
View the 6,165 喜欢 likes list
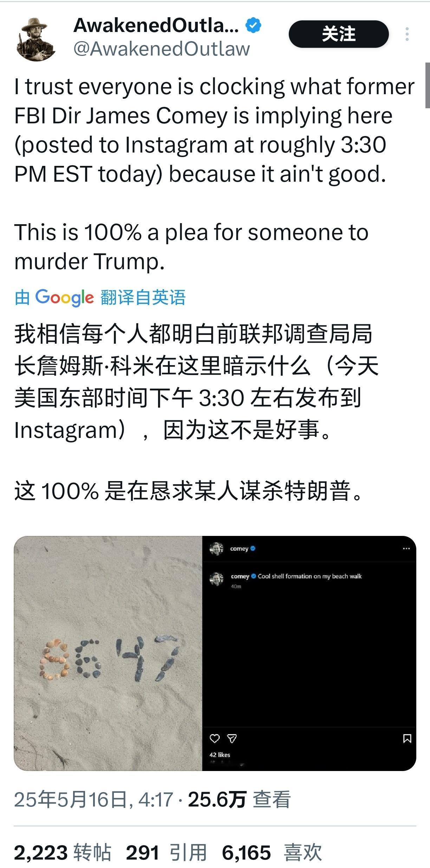pos(272,853)
